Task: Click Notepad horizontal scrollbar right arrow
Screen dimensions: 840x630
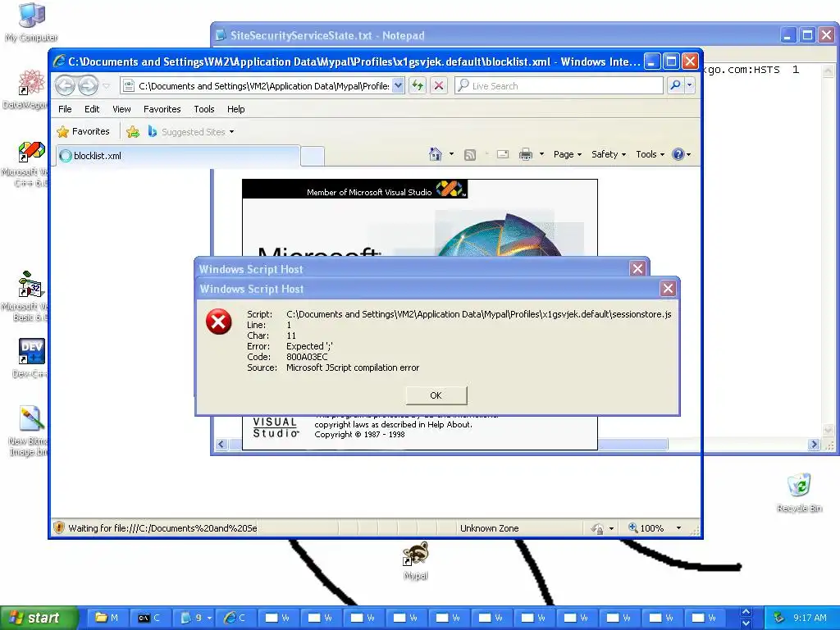Action: pos(815,444)
